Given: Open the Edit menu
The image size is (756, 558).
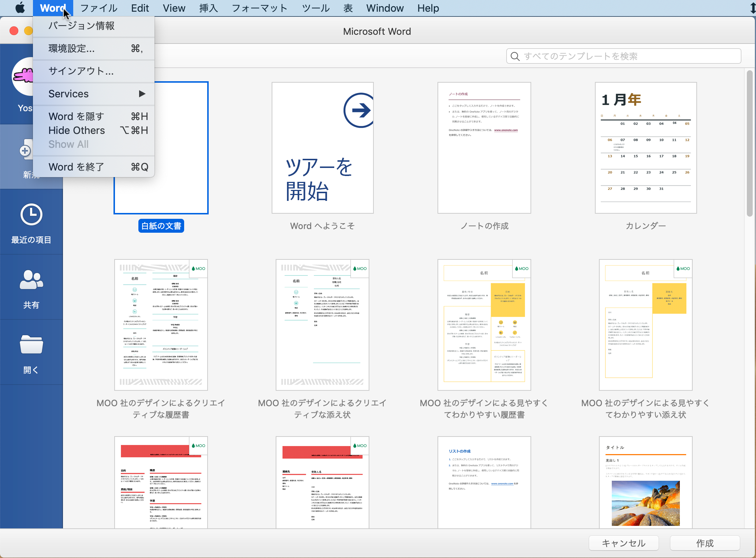Looking at the screenshot, I should [x=140, y=8].
